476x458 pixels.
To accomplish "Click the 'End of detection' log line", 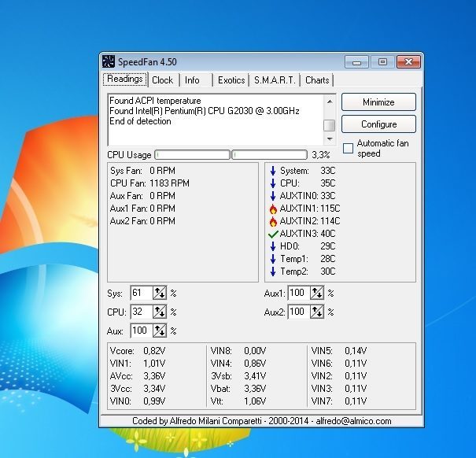I will pyautogui.click(x=140, y=121).
